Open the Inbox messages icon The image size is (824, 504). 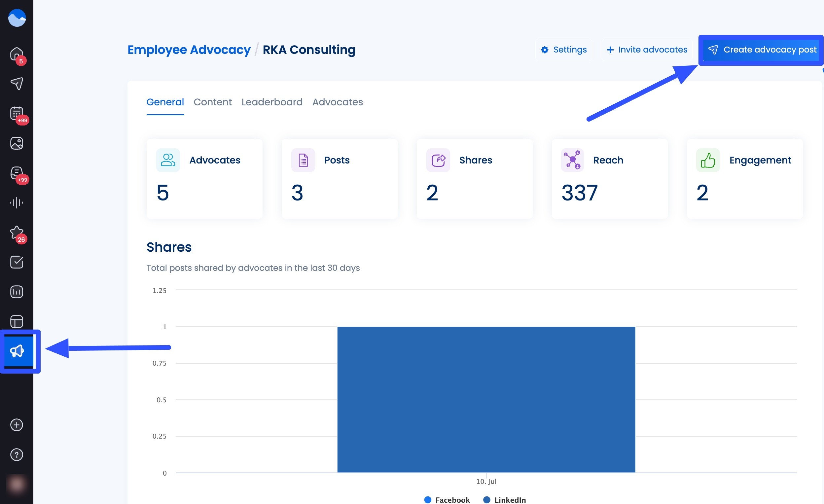(x=16, y=172)
